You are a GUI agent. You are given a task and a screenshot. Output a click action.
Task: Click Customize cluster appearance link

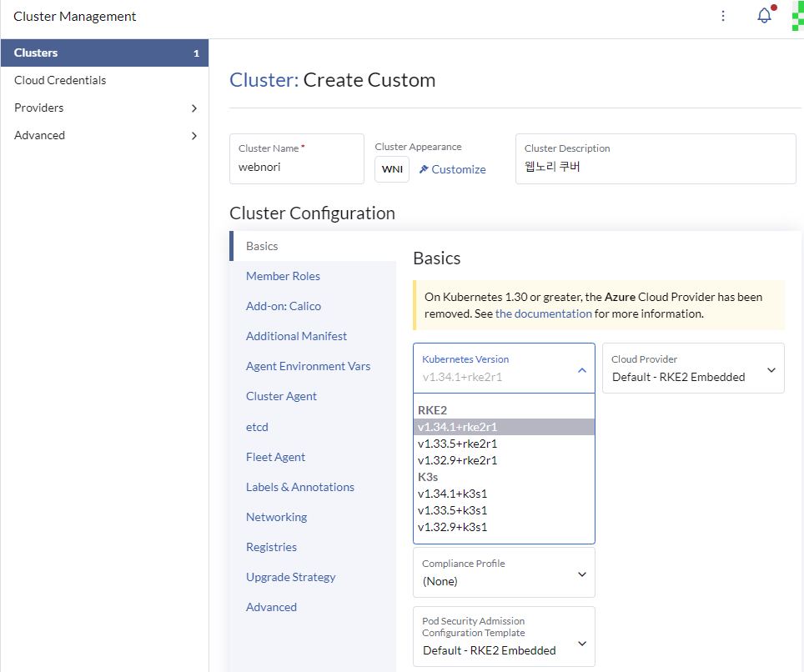(x=452, y=169)
